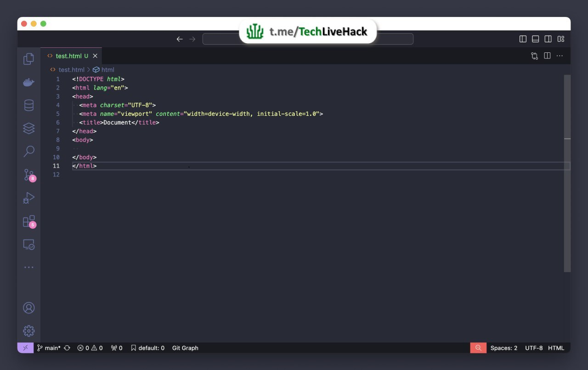The width and height of the screenshot is (588, 370).
Task: Split the editor to the right
Action: pos(547,56)
